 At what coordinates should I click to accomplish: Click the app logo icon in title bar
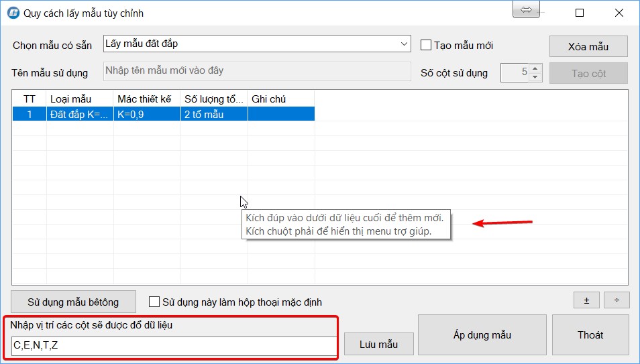point(13,13)
